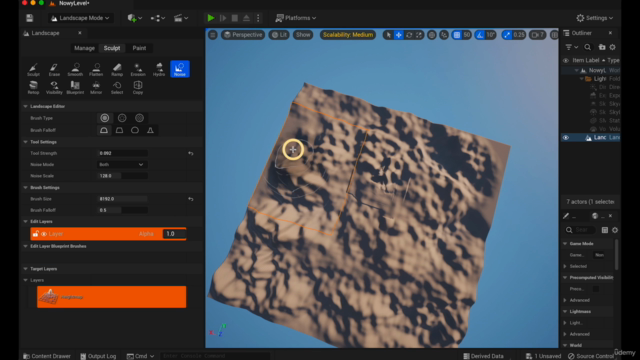Open the Noise Mode dropdown

[x=121, y=164]
